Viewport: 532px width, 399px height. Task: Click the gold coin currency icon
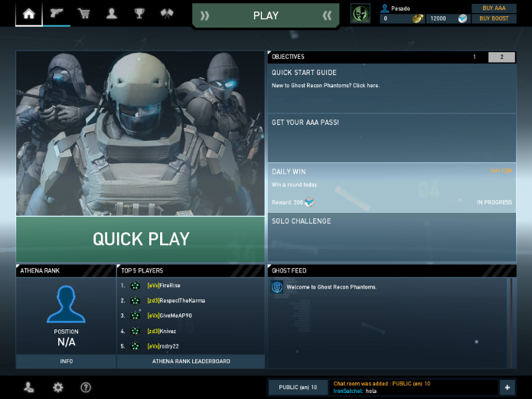coord(417,18)
